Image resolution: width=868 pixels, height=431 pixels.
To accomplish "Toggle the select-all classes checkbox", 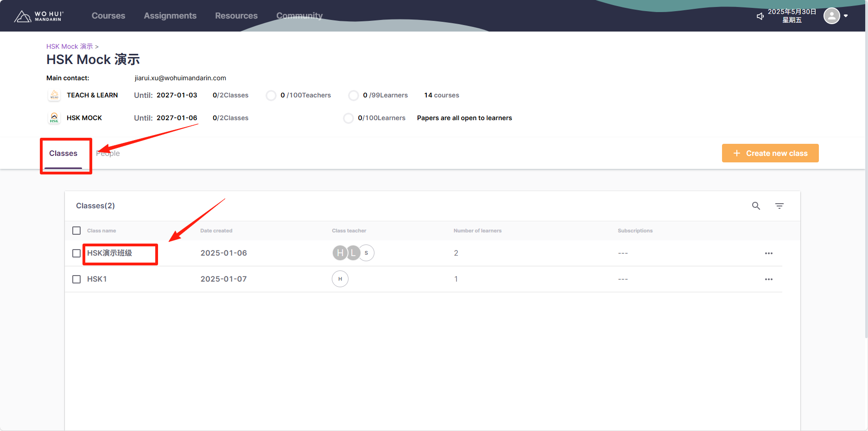I will pyautogui.click(x=76, y=231).
